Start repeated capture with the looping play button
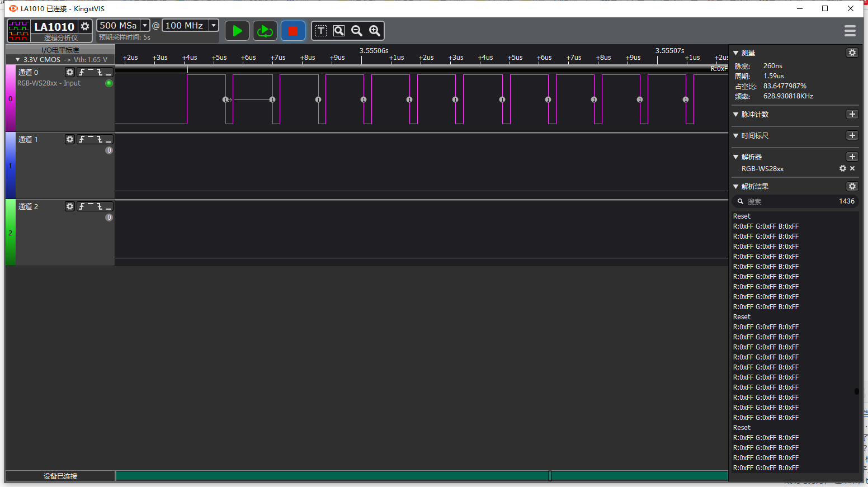Image resolution: width=868 pixels, height=487 pixels. 265,31
